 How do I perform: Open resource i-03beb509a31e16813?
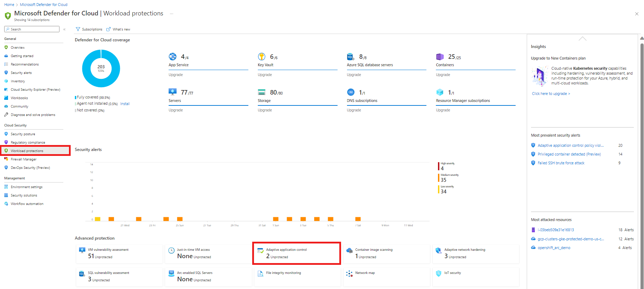click(556, 230)
